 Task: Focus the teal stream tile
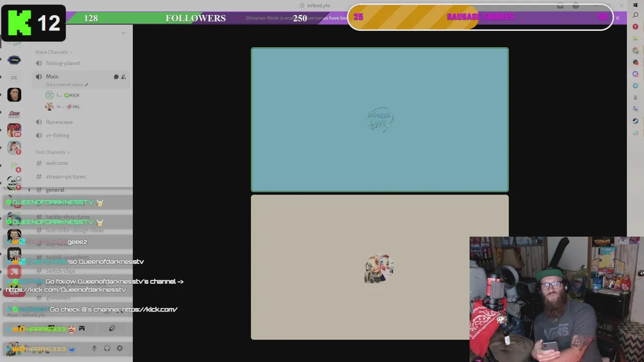[x=380, y=120]
